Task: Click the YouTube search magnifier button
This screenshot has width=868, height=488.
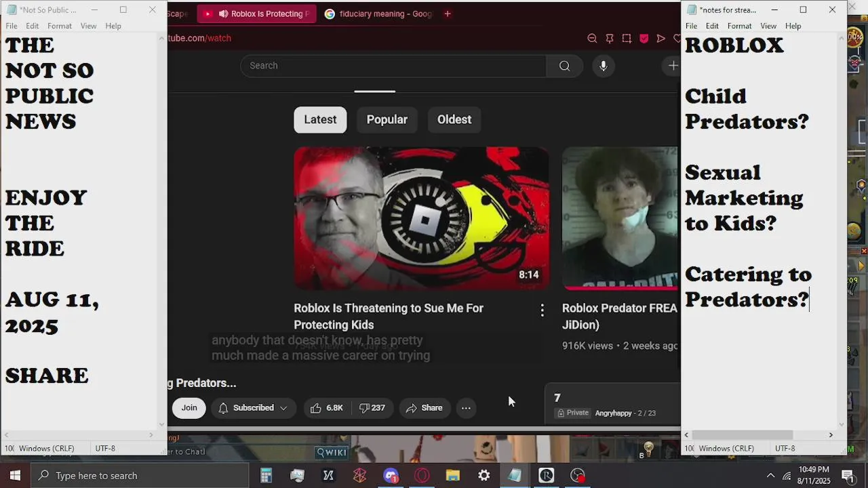Action: pos(564,66)
